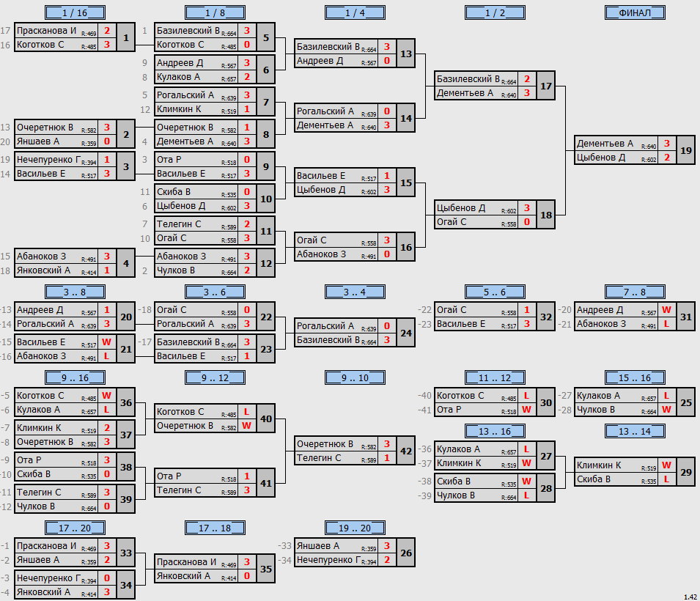Image resolution: width=700 pixels, height=601 pixels.
Task: Click the 5 .. 6 placement header
Action: 495,292
